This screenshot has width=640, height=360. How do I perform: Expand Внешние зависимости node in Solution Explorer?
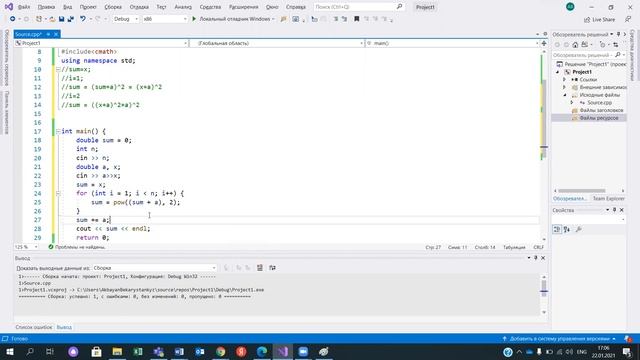pyautogui.click(x=565, y=87)
